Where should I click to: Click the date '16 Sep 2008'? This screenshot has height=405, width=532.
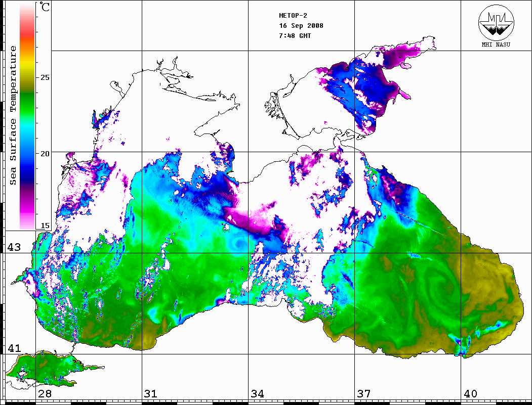(301, 26)
